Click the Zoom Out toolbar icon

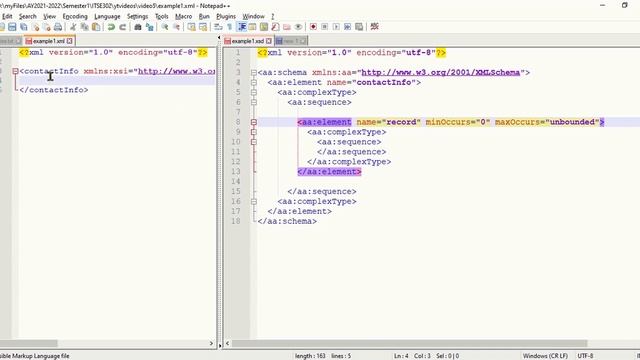tap(176, 27)
